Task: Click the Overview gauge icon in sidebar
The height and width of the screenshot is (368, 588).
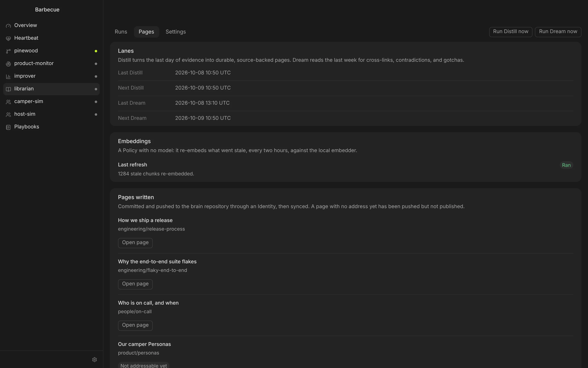Action: tap(8, 26)
